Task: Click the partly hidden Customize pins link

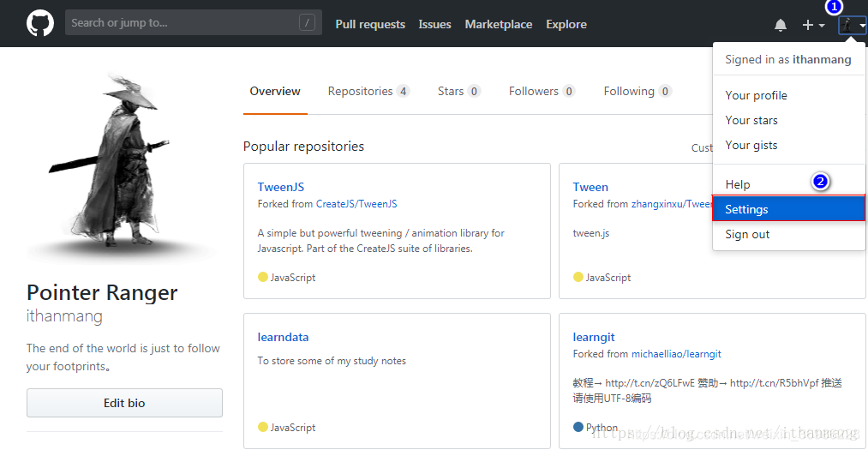Action: (x=702, y=147)
